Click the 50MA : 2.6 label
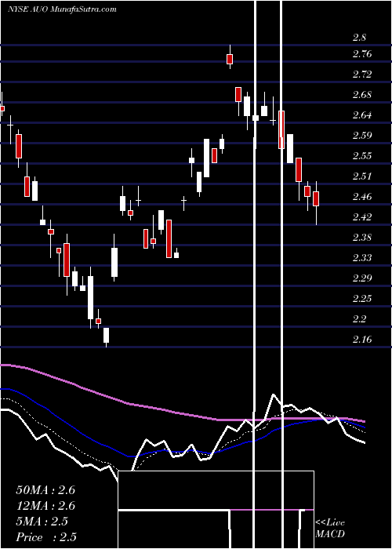The image size is (392, 549). [45, 490]
